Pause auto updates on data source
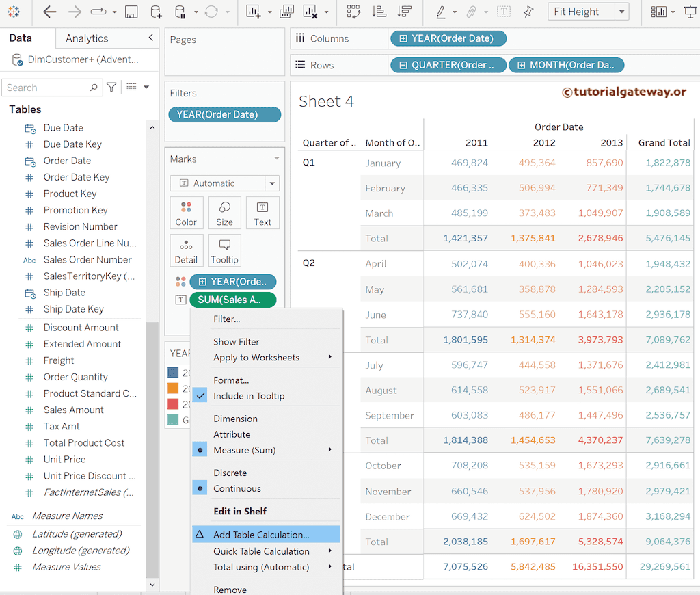Screen dimensions: 700x595 tap(180, 12)
